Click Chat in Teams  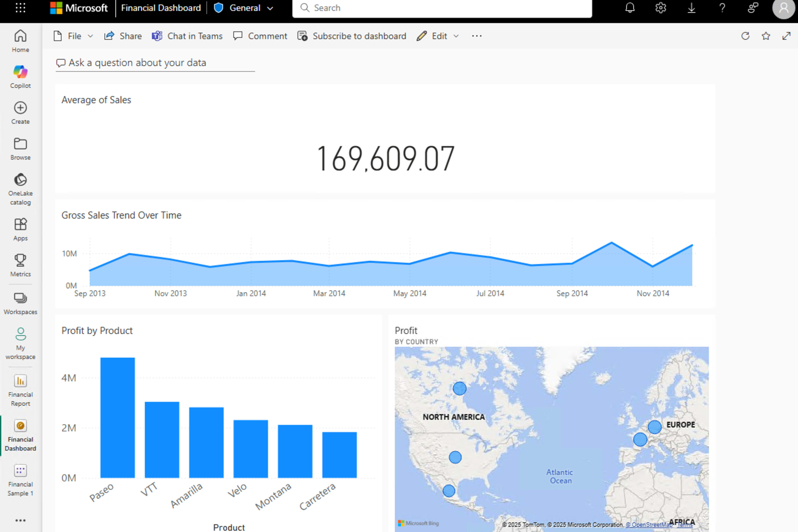(187, 36)
